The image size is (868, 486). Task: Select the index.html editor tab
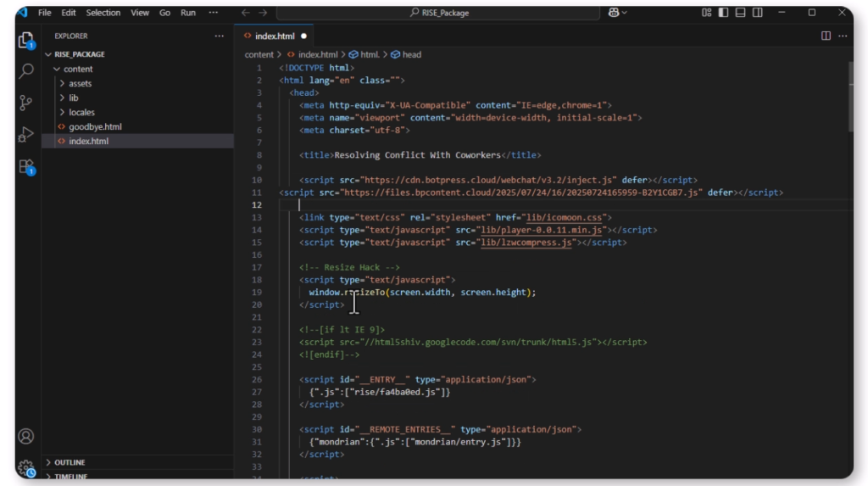coord(275,36)
